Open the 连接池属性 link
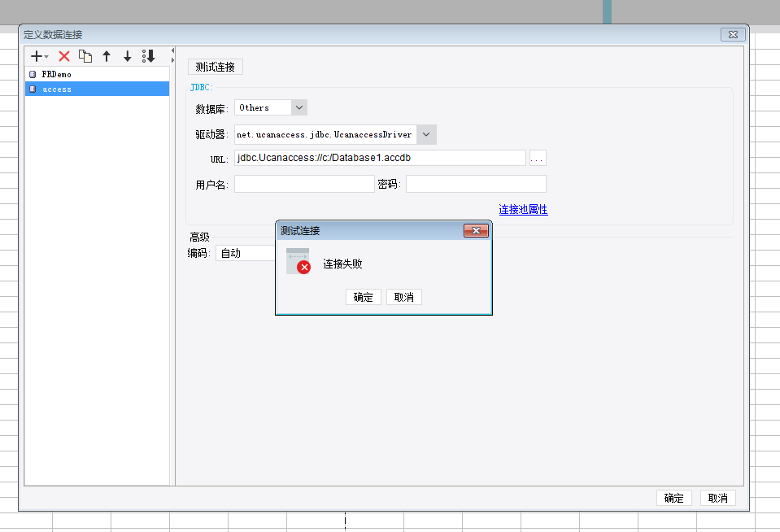 click(x=523, y=210)
